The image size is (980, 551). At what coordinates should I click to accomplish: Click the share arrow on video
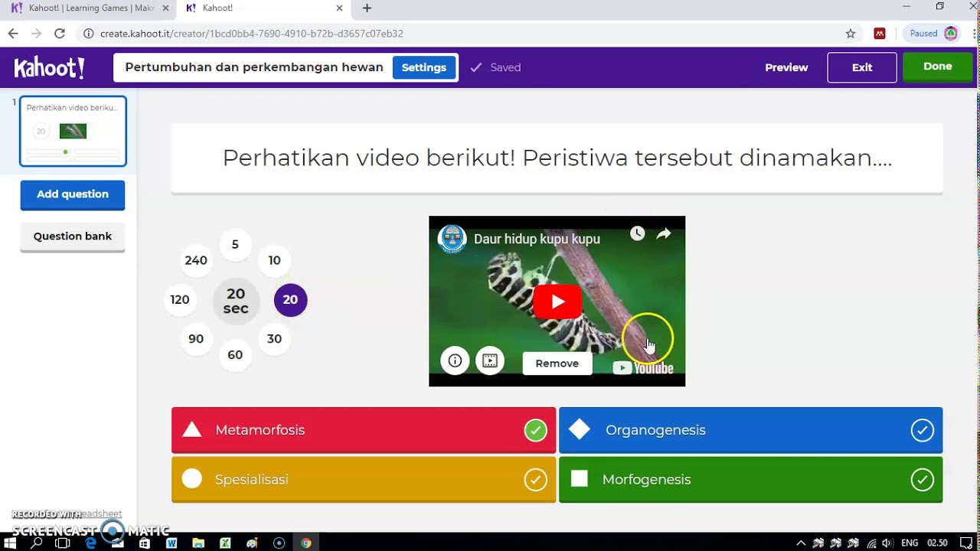point(664,233)
